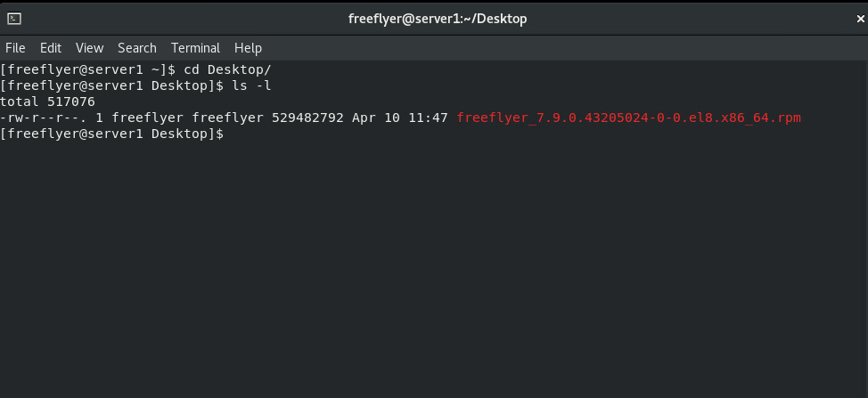Click the freeflyer@server1:~/Desktop window title
This screenshot has width=868, height=398.
click(x=438, y=19)
